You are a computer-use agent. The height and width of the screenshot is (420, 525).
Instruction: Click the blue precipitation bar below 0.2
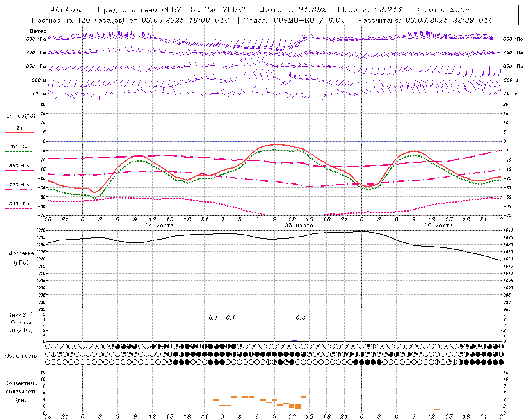[x=294, y=340]
